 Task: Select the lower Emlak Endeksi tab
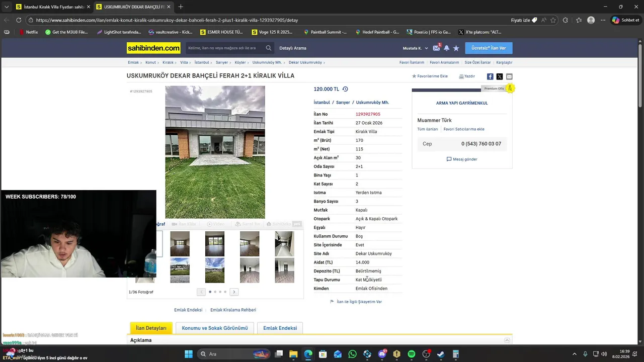(280, 328)
